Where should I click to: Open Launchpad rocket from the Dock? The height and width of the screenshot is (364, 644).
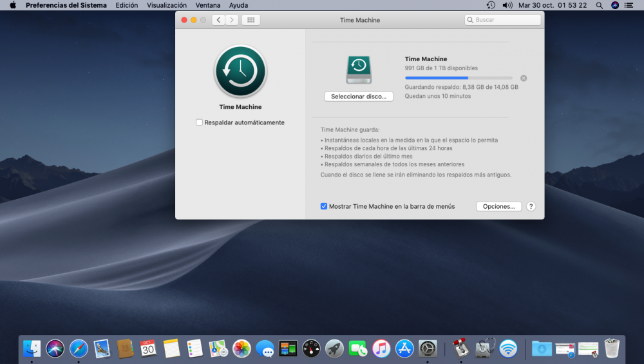[x=335, y=349]
